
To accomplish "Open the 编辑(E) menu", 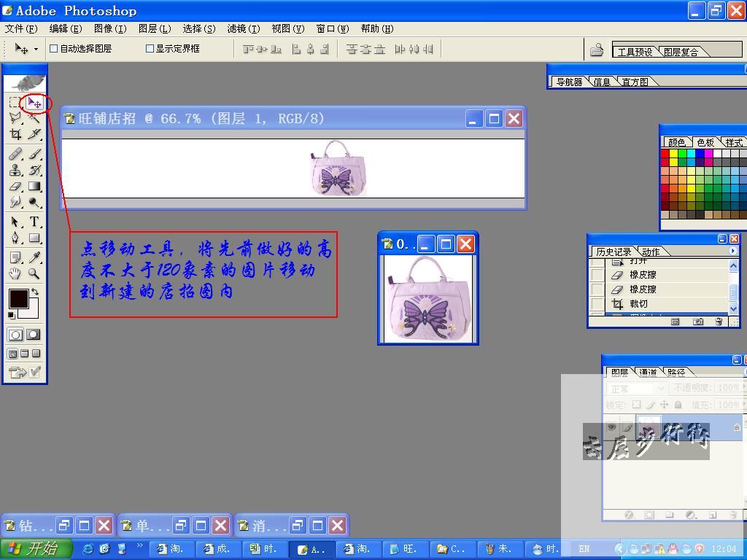I will (66, 29).
